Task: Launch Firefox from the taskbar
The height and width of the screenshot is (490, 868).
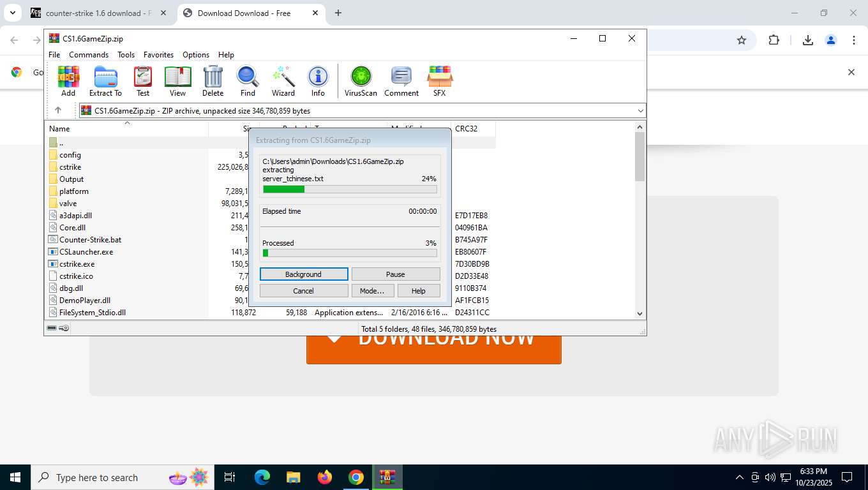Action: coord(325,477)
